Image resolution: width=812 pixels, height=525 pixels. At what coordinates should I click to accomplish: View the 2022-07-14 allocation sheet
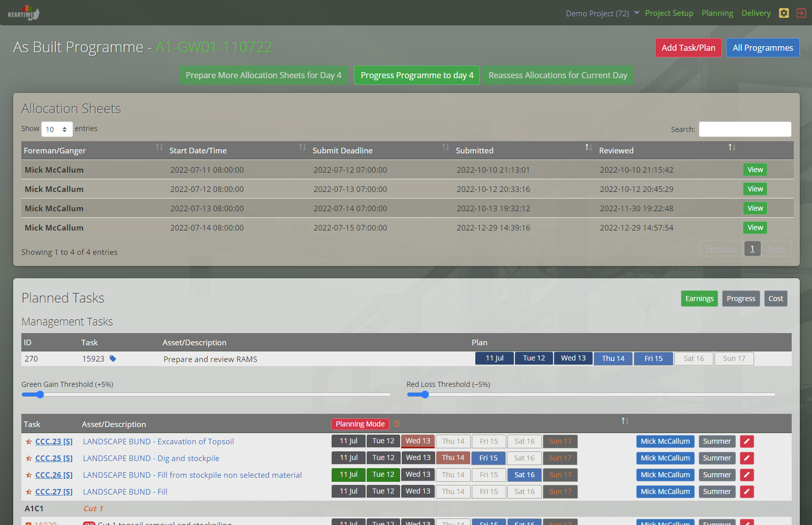(x=755, y=227)
